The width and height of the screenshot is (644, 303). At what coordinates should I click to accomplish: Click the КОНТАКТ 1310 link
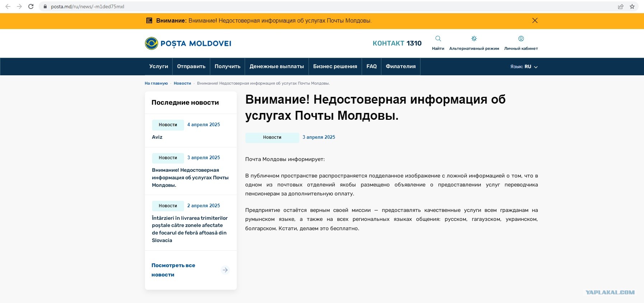pyautogui.click(x=397, y=43)
